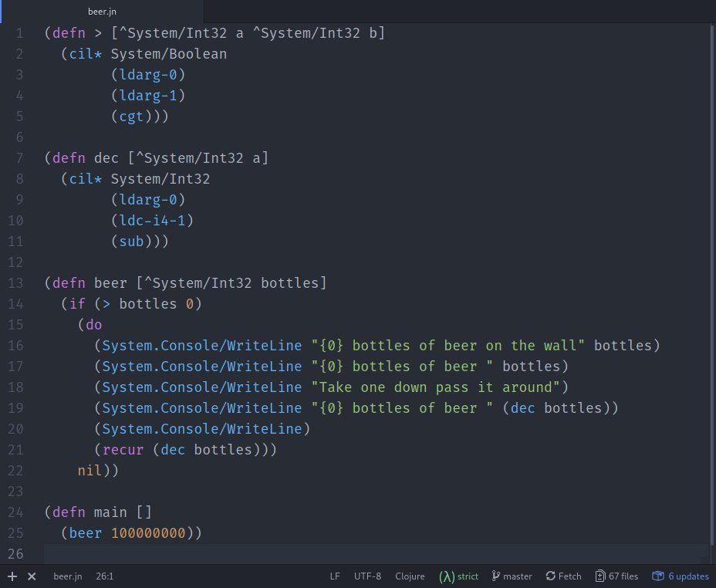Image resolution: width=716 pixels, height=588 pixels.
Task: Click line number 1 in the gutter
Action: point(19,33)
